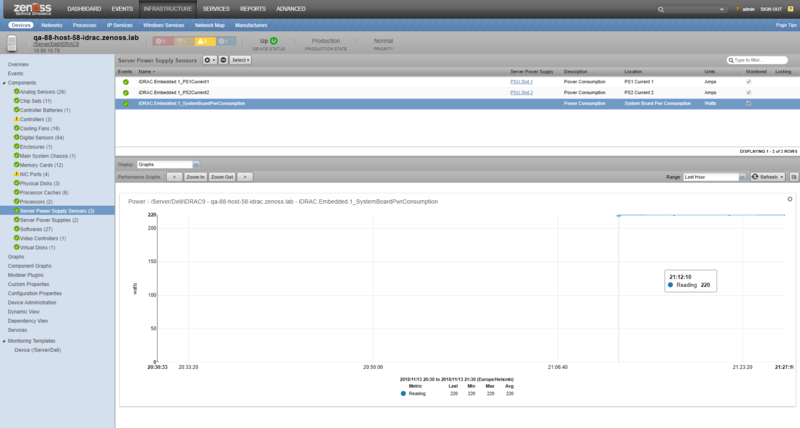This screenshot has height=428, width=800.
Task: Open the PSU.Slot.2 link
Action: tap(521, 93)
